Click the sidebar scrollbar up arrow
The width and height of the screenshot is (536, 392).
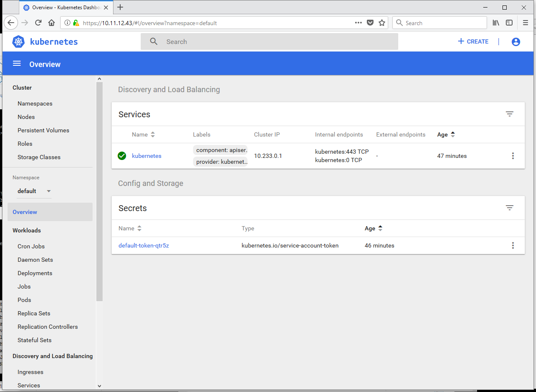(x=99, y=79)
